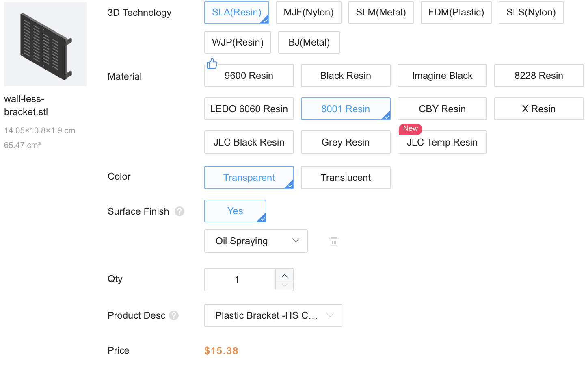Open the Oil Spraying dropdown

pos(256,241)
